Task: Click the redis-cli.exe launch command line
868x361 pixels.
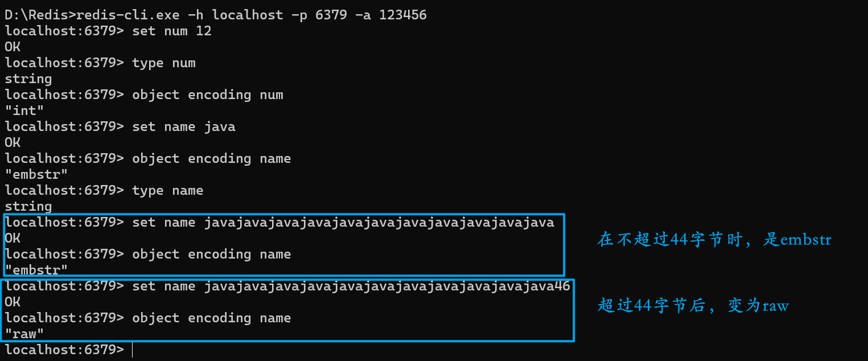Action: [x=216, y=15]
